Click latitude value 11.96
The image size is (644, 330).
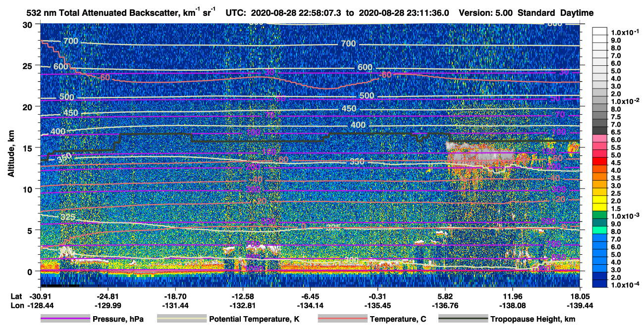coord(512,296)
